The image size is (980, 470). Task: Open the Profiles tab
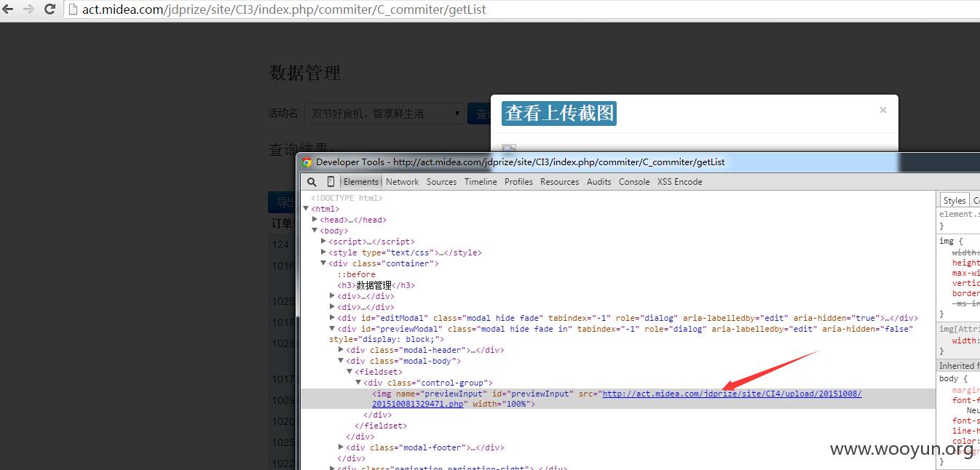(518, 182)
